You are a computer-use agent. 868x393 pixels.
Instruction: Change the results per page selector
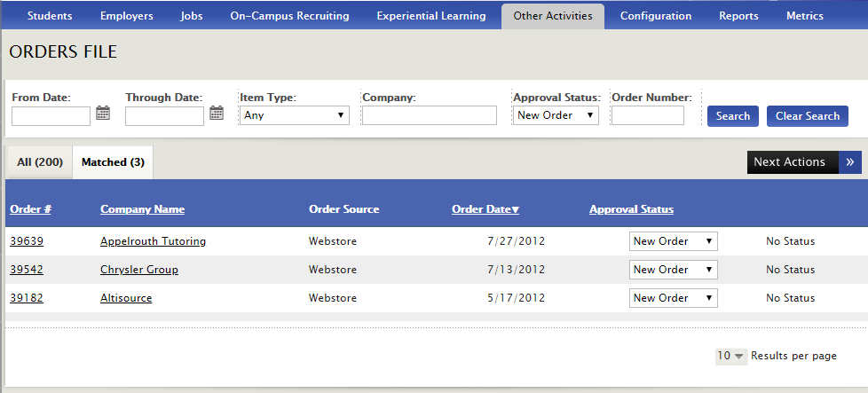(731, 357)
